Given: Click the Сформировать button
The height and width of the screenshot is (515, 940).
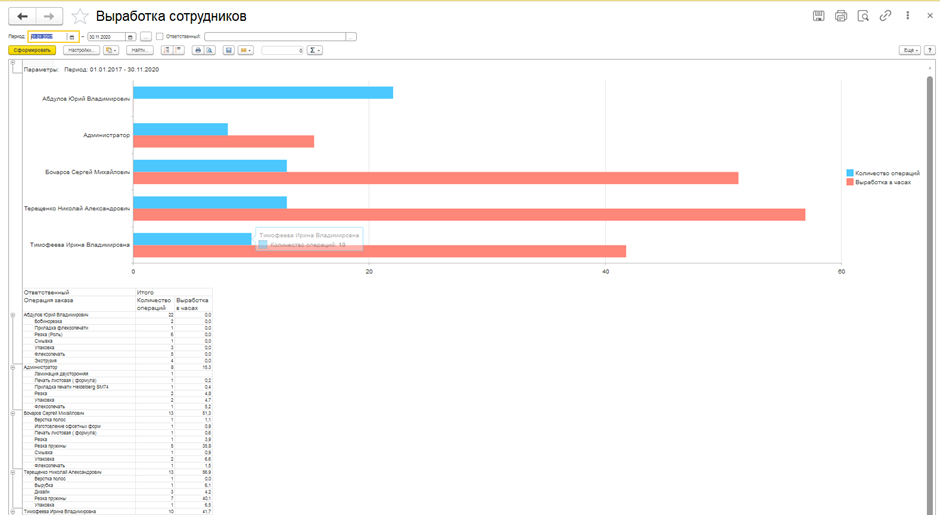Looking at the screenshot, I should pos(32,50).
